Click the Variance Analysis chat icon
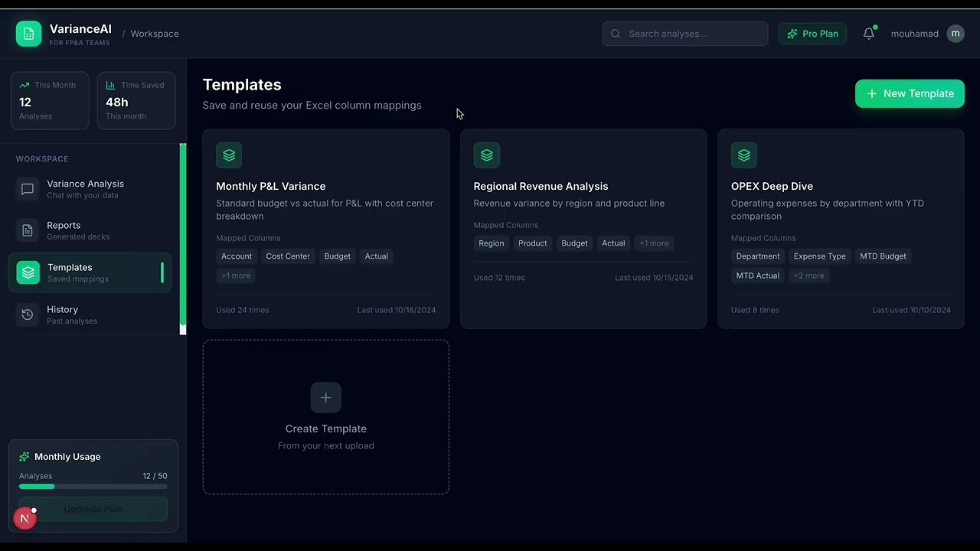980x551 pixels. pyautogui.click(x=28, y=189)
